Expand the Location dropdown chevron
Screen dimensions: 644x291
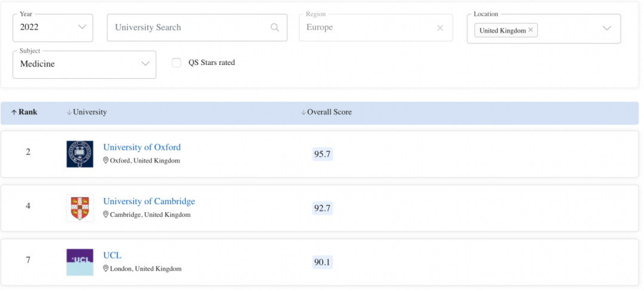tap(606, 28)
